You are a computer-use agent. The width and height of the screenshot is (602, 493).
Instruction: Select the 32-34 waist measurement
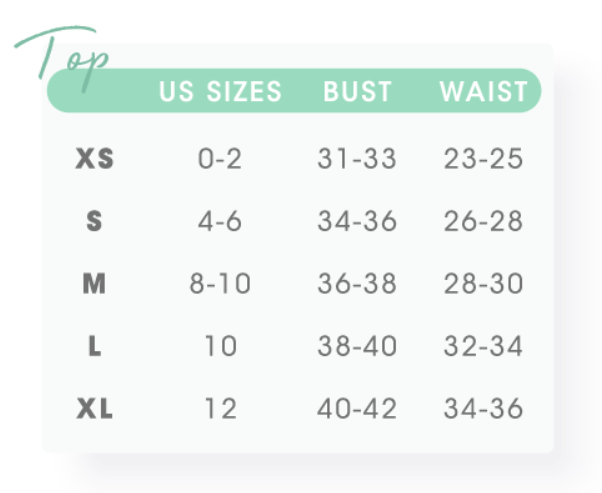483,346
